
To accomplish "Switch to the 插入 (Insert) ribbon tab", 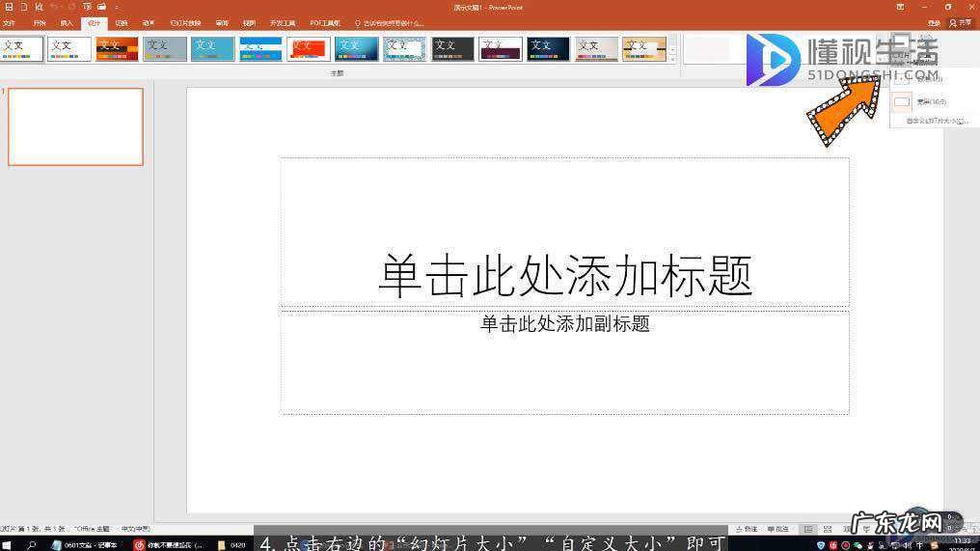I will pyautogui.click(x=67, y=23).
